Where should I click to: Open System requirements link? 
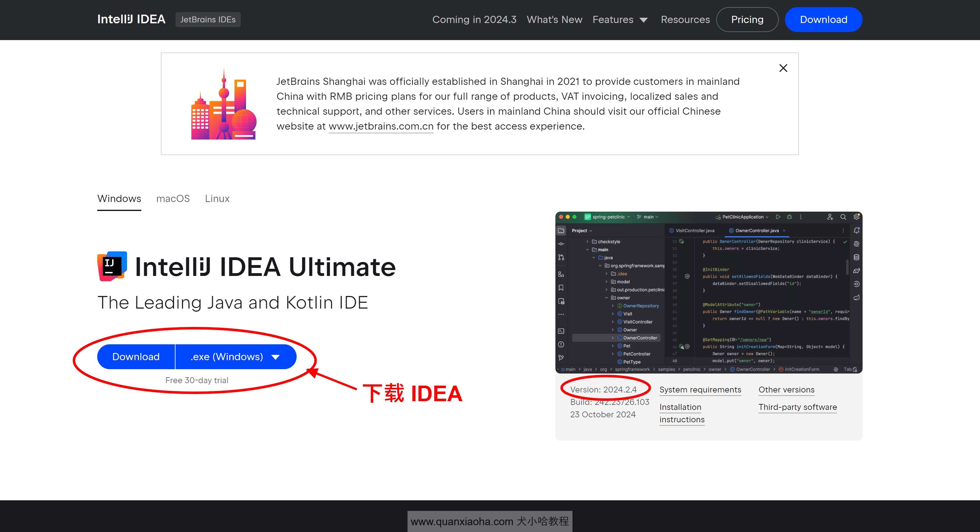click(x=700, y=390)
